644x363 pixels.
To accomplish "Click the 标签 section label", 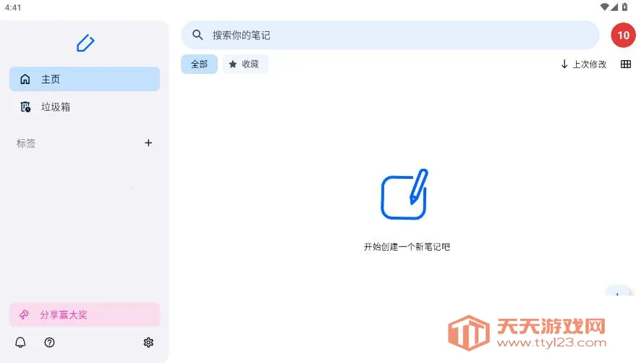I will [26, 143].
